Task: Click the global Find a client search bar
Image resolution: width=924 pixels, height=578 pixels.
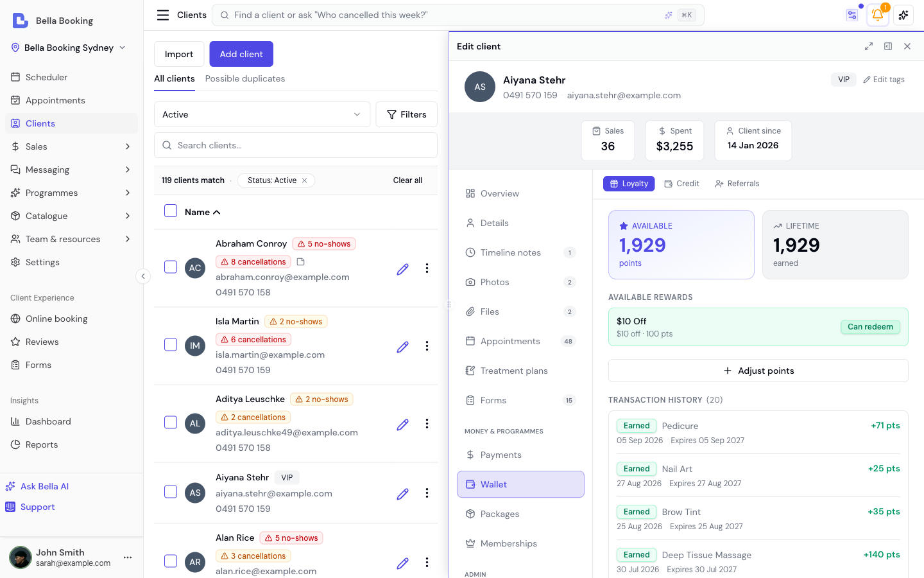Action: click(458, 15)
